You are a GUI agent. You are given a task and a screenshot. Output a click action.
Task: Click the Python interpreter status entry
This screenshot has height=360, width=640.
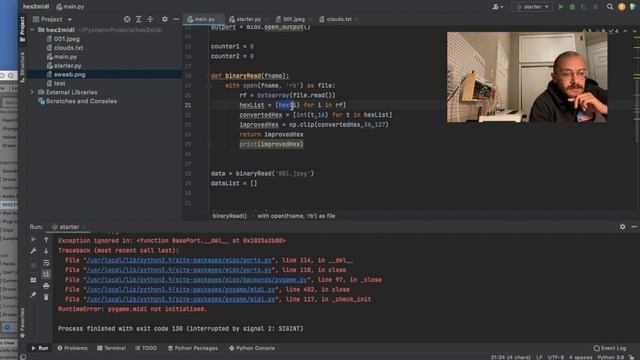611,357
